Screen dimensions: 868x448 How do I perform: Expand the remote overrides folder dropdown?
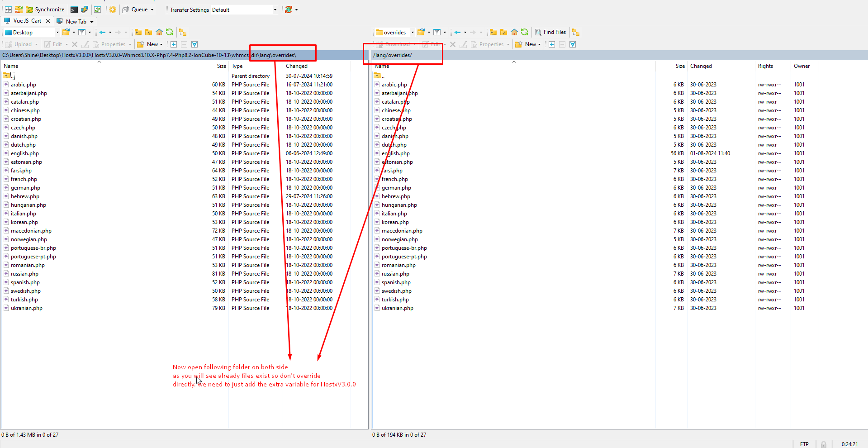point(413,32)
